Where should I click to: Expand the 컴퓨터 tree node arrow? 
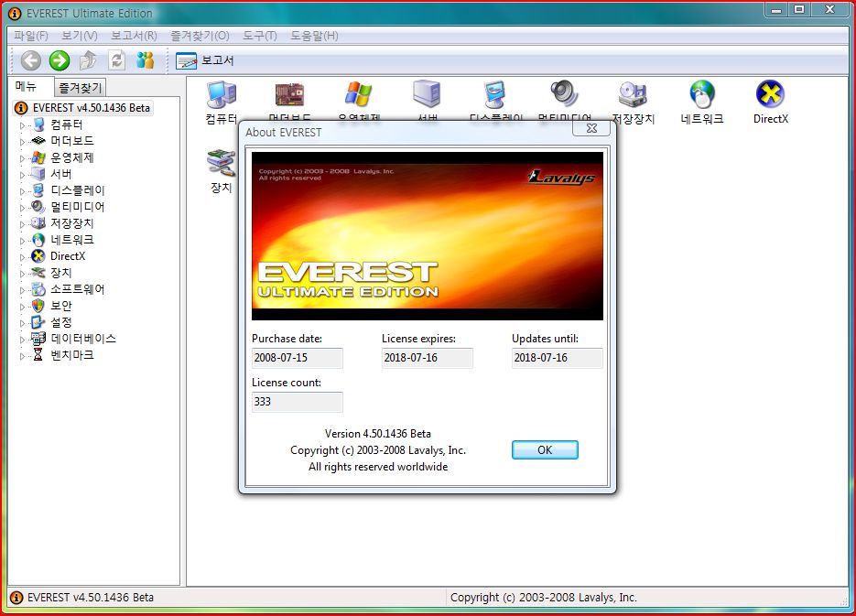22,125
